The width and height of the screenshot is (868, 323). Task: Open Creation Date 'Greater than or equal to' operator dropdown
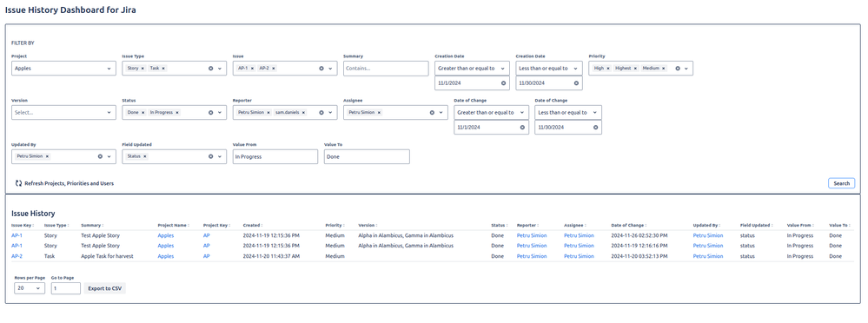coord(472,68)
